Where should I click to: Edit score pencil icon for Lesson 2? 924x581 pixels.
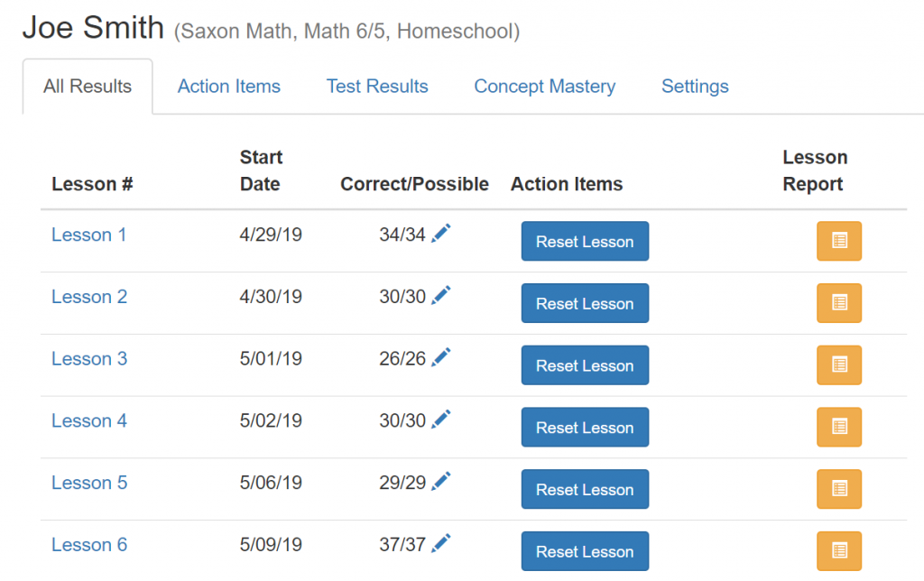[x=440, y=295]
